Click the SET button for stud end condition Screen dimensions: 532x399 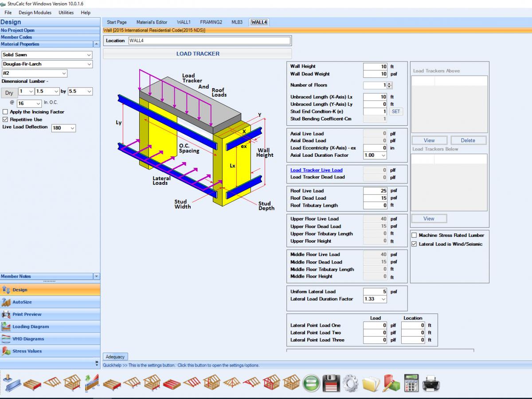coord(396,112)
